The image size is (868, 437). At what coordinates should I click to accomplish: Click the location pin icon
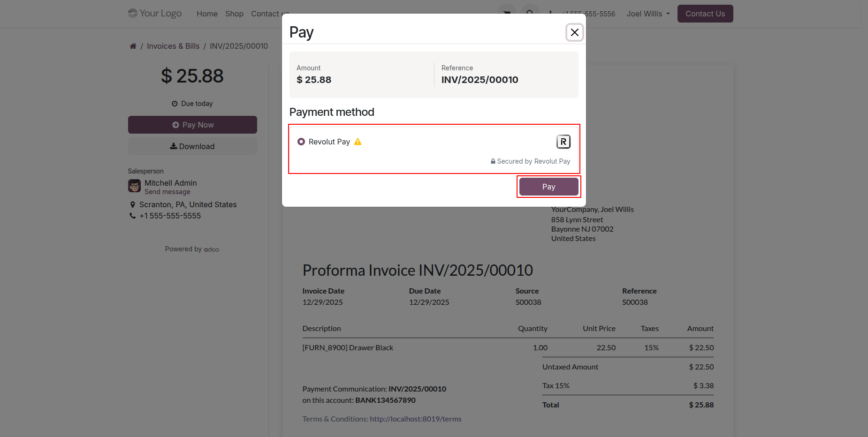[133, 204]
